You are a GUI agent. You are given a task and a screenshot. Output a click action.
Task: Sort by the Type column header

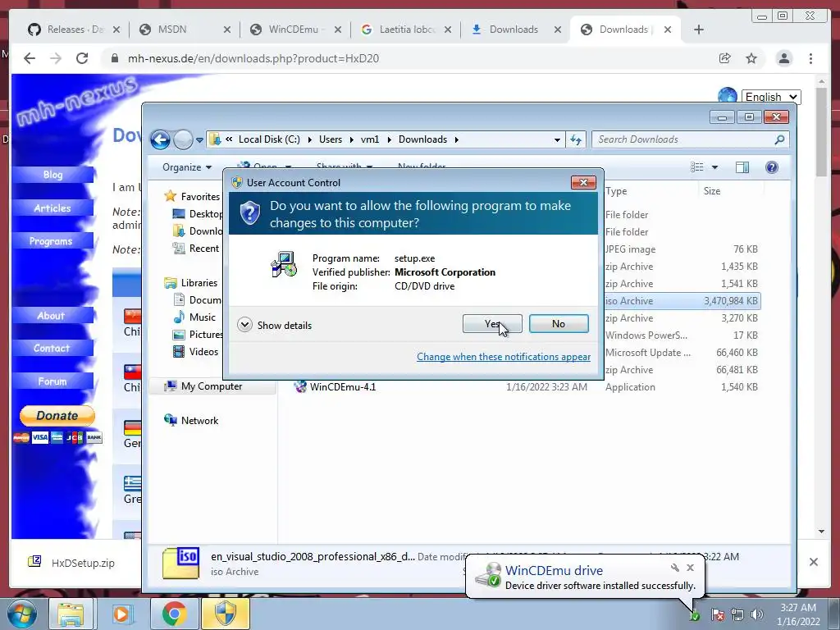616,190
